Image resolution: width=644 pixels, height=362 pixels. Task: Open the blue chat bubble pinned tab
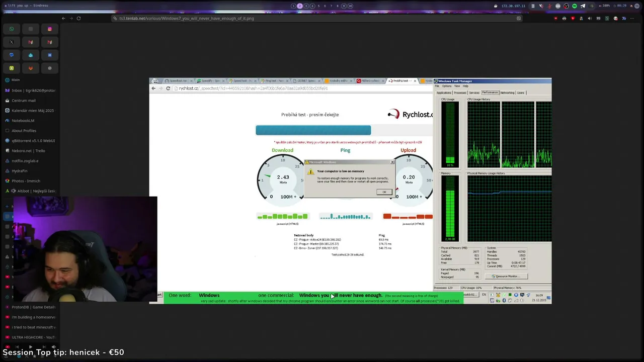(12, 55)
